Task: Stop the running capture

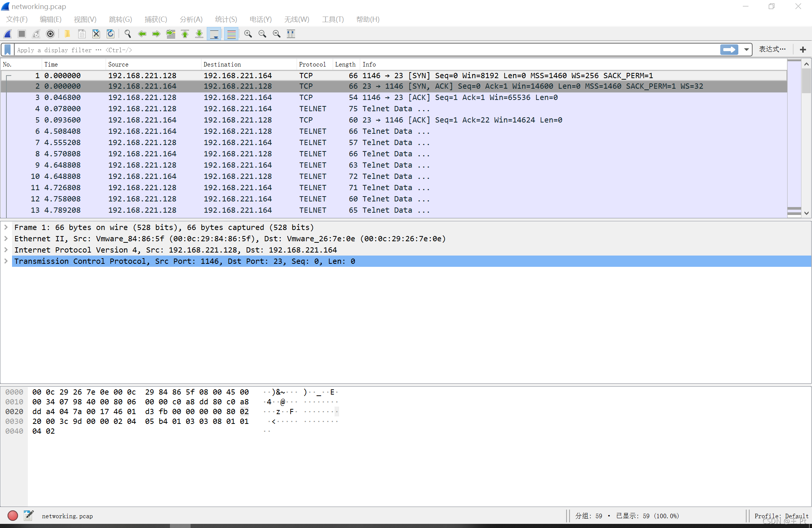Action: pyautogui.click(x=21, y=34)
